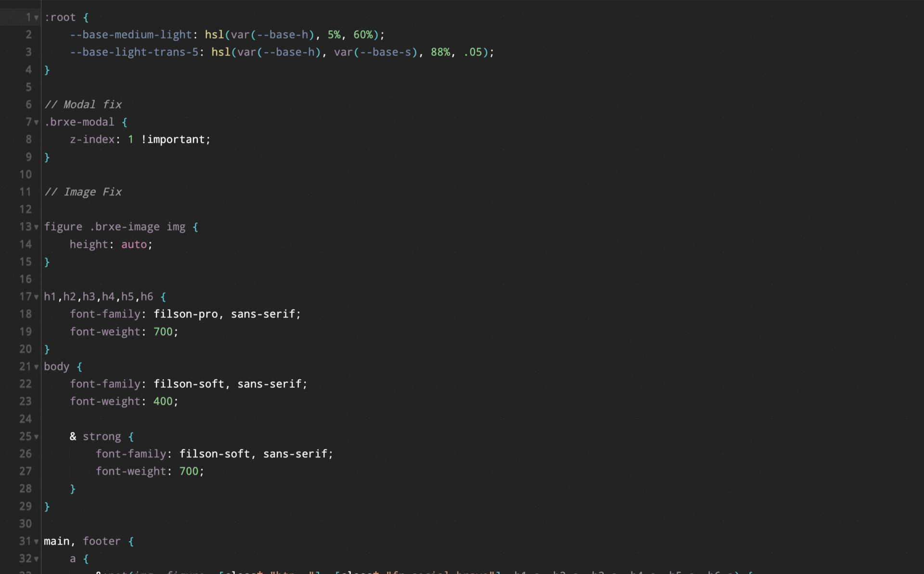Click the height: auto value
This screenshot has width=924, height=574.
point(134,245)
